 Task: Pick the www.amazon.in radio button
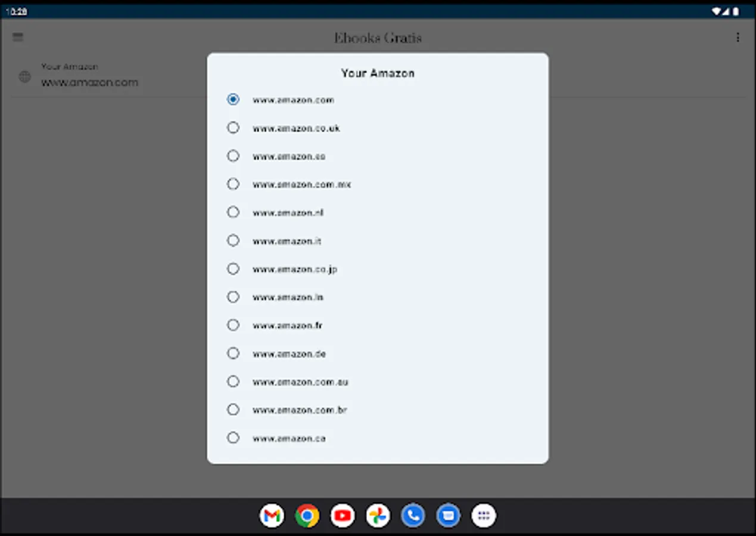[233, 297]
